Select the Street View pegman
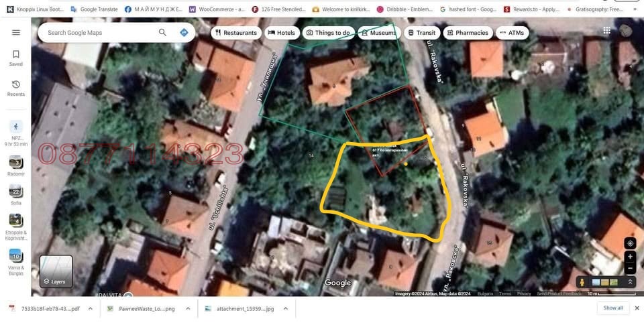Screen dimensions: 644x327 click(582, 282)
